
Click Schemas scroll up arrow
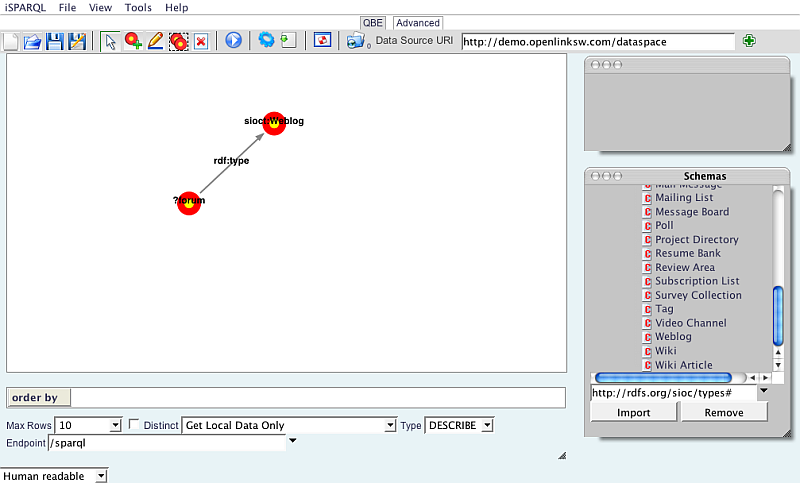(x=778, y=352)
